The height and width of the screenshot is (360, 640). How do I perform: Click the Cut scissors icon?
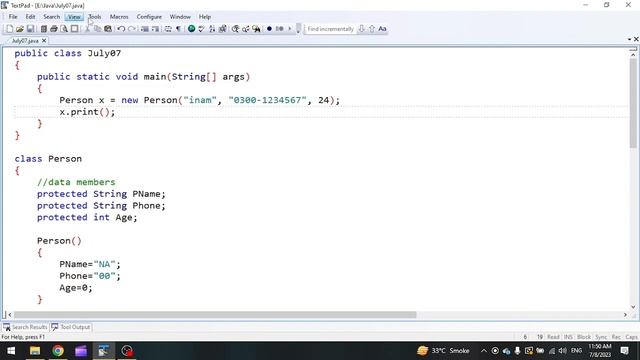[87, 29]
